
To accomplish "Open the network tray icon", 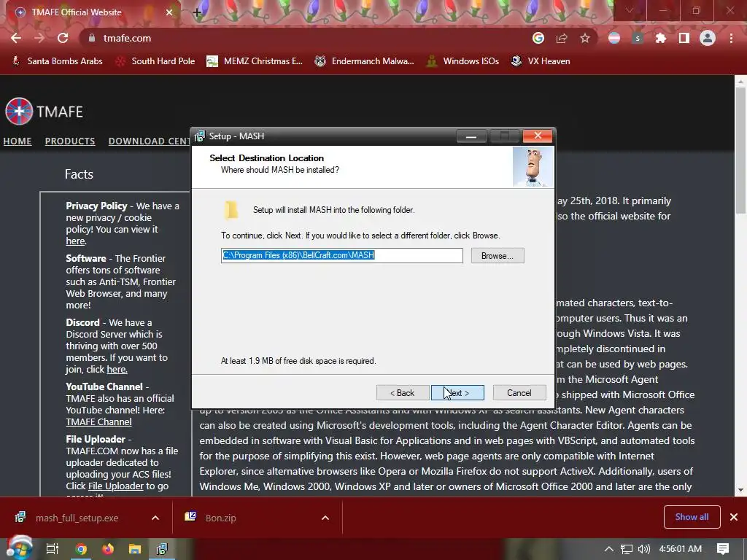I will coord(627,549).
